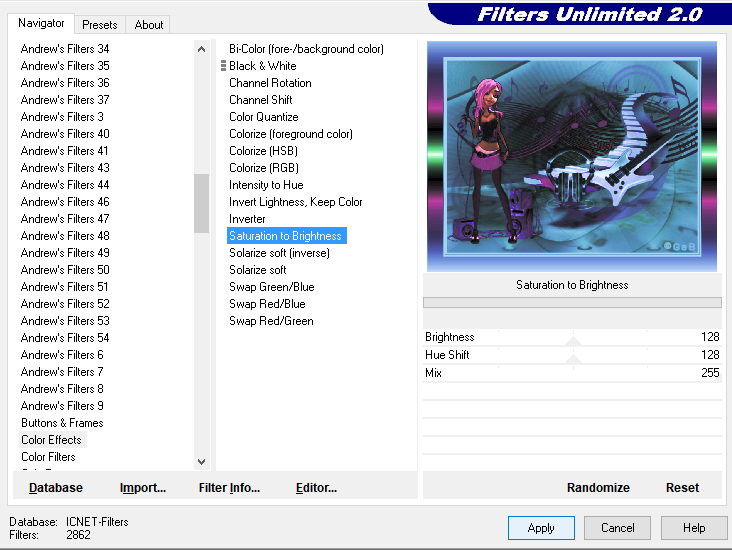Open the About tab
This screenshot has width=732, height=550.
click(148, 25)
